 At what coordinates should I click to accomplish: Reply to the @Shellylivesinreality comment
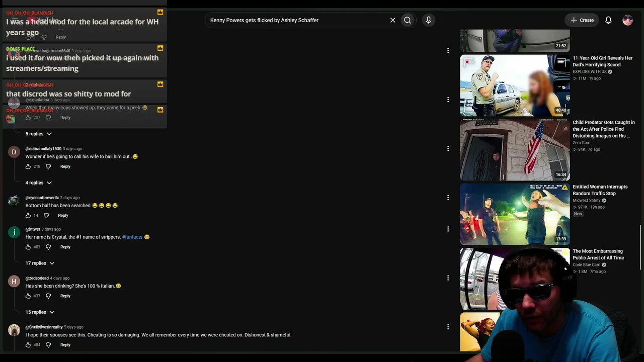(65, 345)
